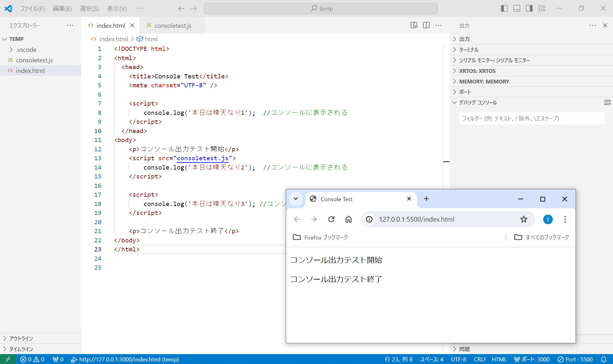Open the 編集(E) menu
613x364 pixels.
point(62,9)
